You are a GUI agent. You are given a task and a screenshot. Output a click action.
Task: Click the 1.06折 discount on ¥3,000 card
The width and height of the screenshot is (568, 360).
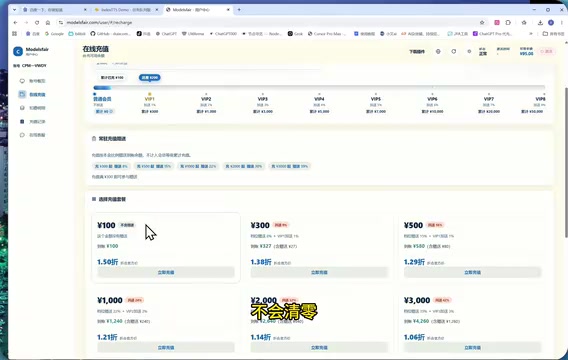click(414, 337)
